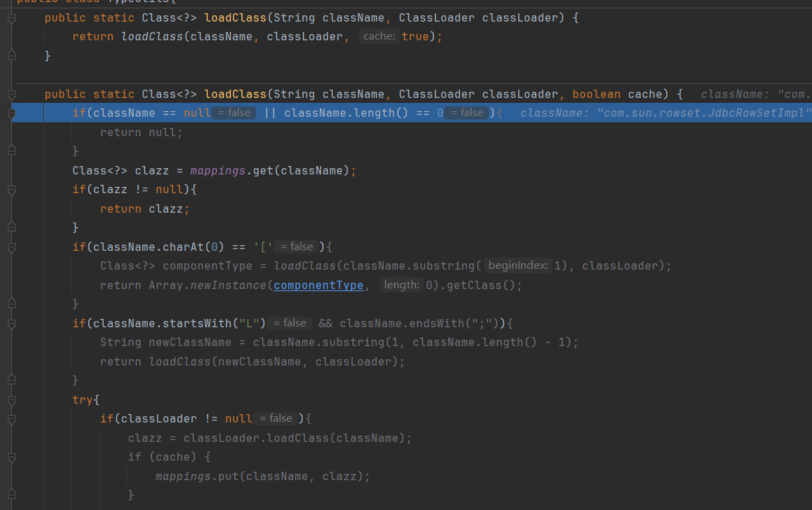Viewport: 812px width, 510px height.
Task: Click 'endsWith' in the startsWith condition line
Action: [436, 324]
